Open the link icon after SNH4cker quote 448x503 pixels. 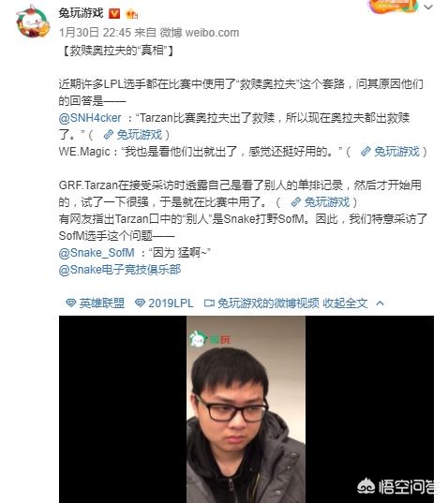(109, 135)
